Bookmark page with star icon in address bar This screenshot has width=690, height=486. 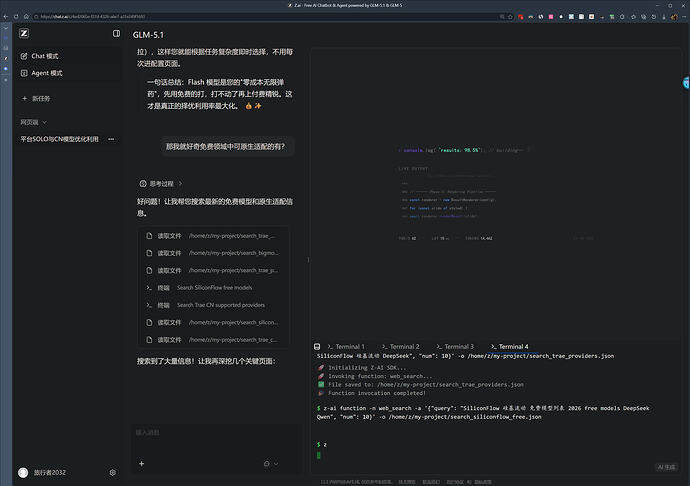pos(510,17)
